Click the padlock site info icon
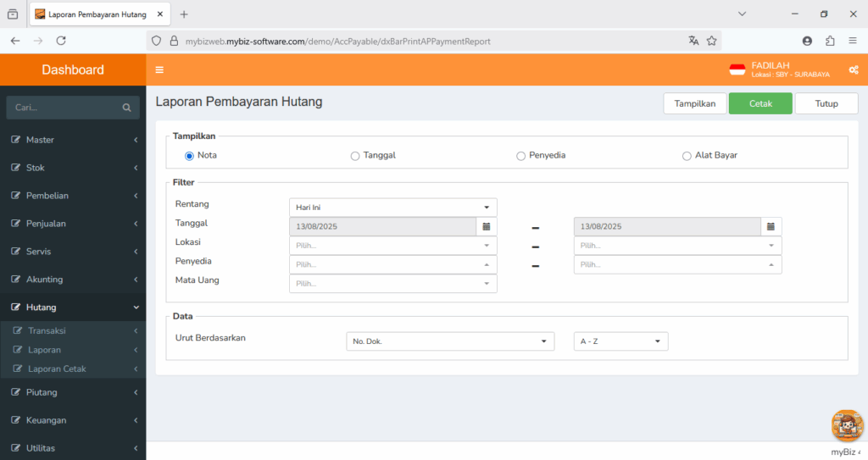 (x=174, y=41)
